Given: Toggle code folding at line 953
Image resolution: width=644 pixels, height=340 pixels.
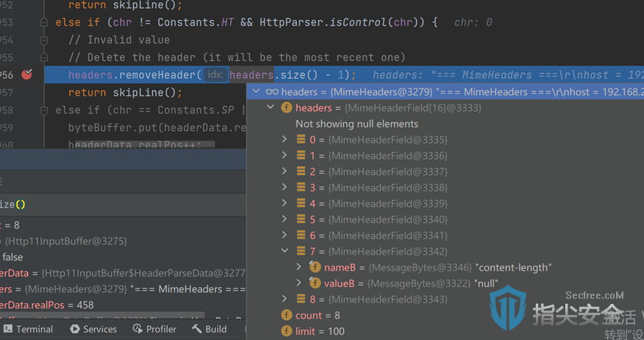Looking at the screenshot, I should [44, 22].
